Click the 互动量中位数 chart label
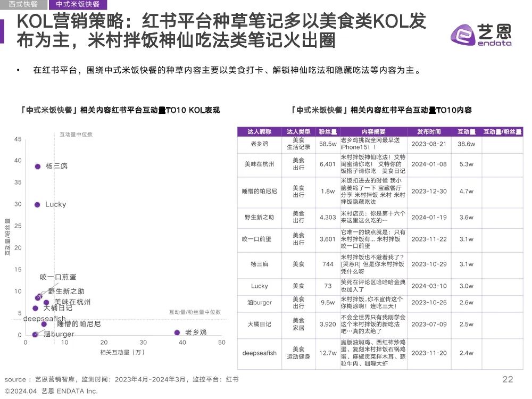 76,135
